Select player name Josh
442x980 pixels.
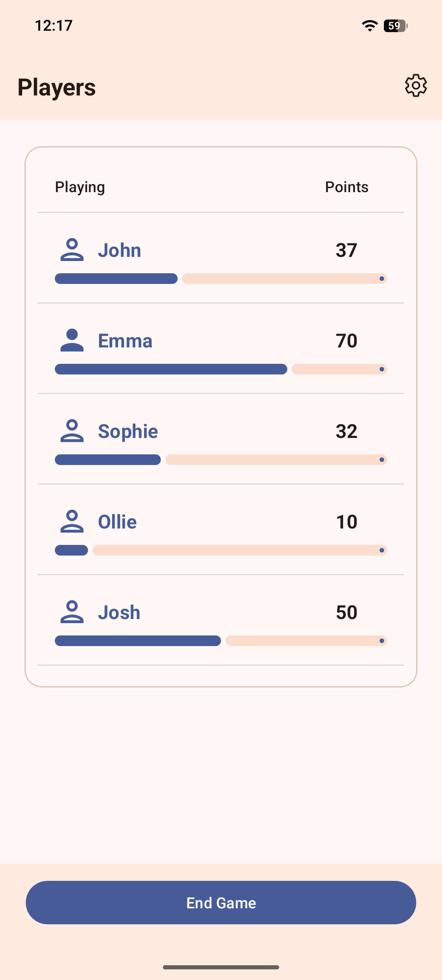click(x=119, y=612)
